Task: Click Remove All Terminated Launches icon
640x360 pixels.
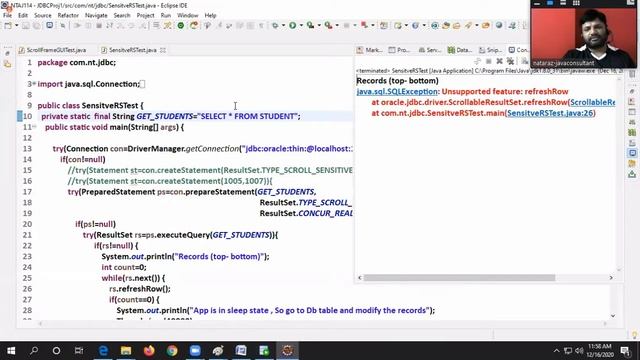Action: pyautogui.click(x=510, y=61)
